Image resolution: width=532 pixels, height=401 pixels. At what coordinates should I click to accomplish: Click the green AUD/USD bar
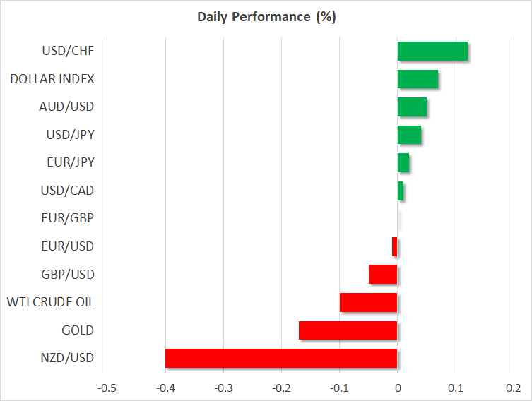click(412, 107)
